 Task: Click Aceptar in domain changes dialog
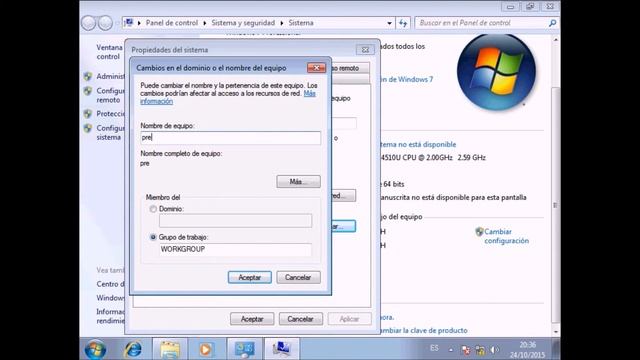250,278
